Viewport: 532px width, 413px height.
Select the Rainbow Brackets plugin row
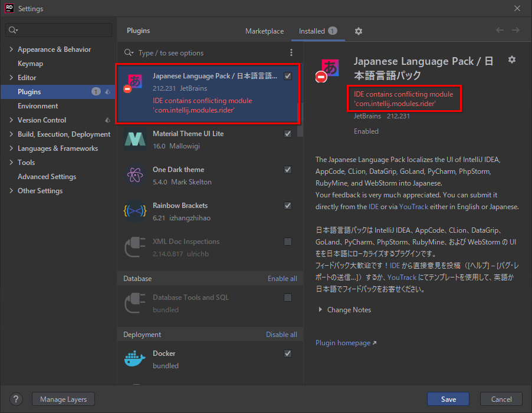(x=208, y=212)
